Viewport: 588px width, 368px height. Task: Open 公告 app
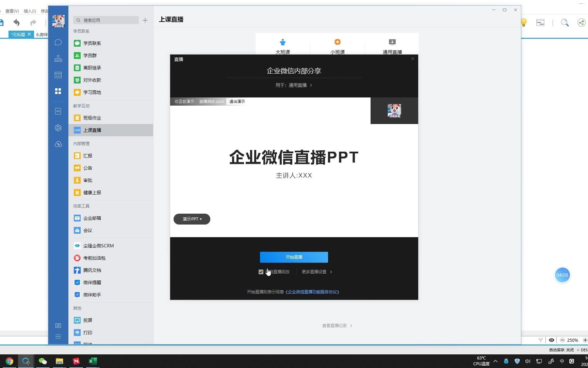[111, 168]
